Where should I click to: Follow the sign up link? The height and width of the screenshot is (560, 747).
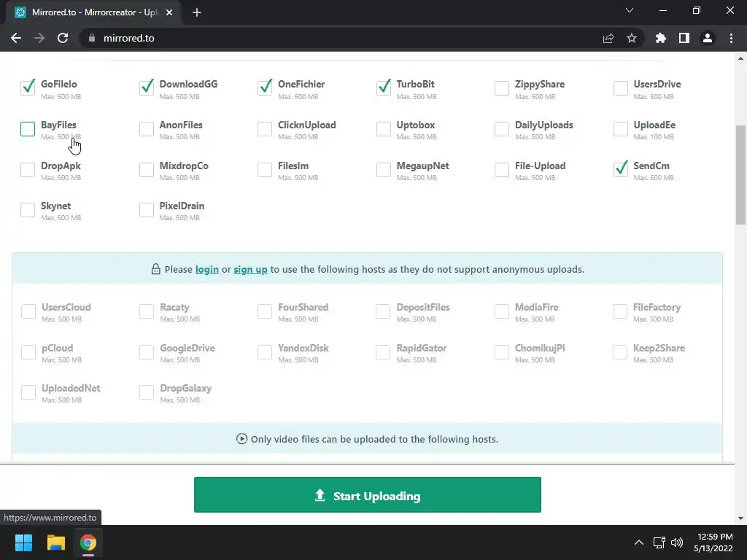250,270
